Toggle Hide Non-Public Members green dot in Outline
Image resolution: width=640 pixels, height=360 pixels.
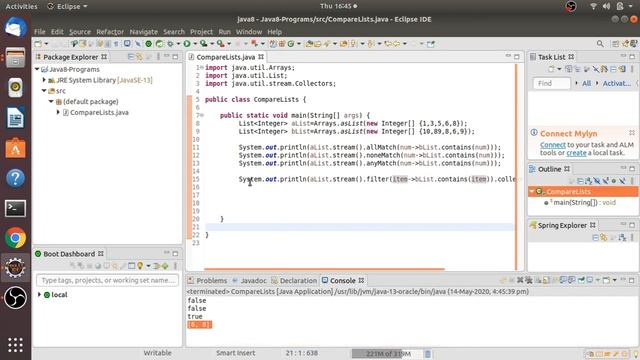click(x=613, y=181)
